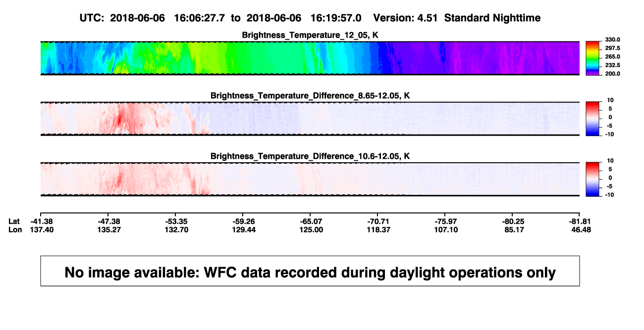The width and height of the screenshot is (644, 330).
Task: Click longitude value '107.10'
Action: pos(445,230)
